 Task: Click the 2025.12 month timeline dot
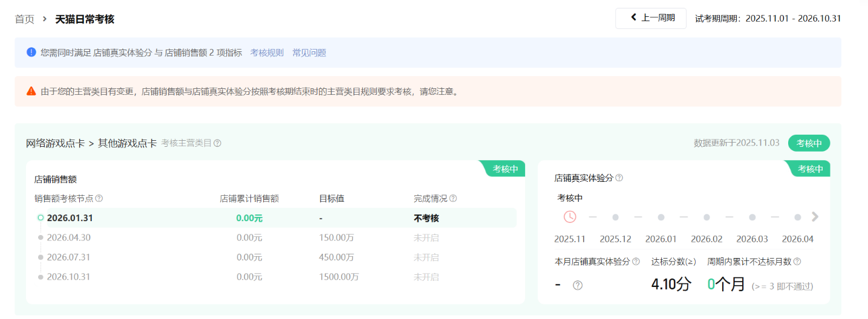[x=615, y=217]
